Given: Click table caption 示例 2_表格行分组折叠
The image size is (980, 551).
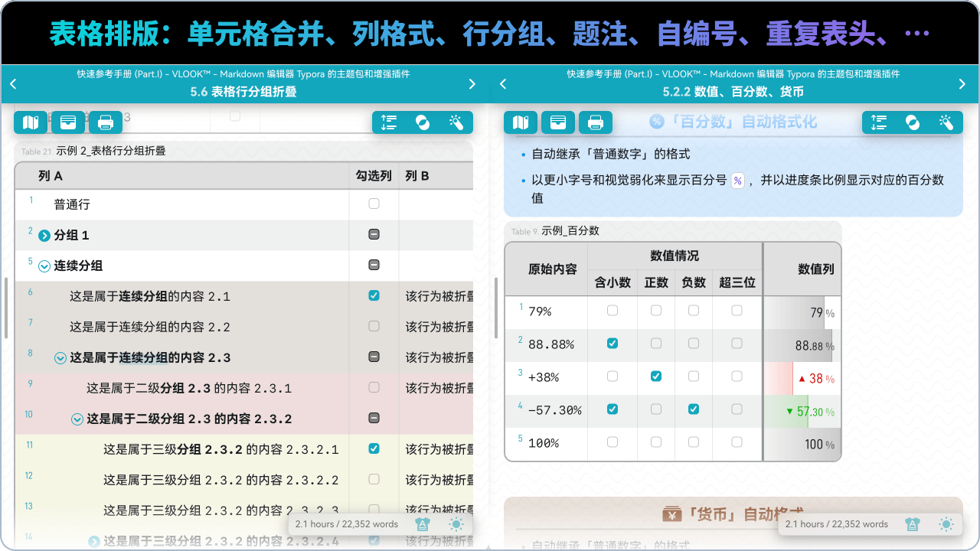Looking at the screenshot, I should tap(111, 151).
